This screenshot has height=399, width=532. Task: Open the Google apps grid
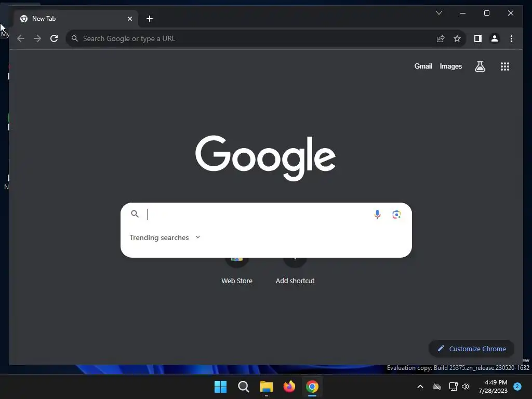pyautogui.click(x=505, y=66)
